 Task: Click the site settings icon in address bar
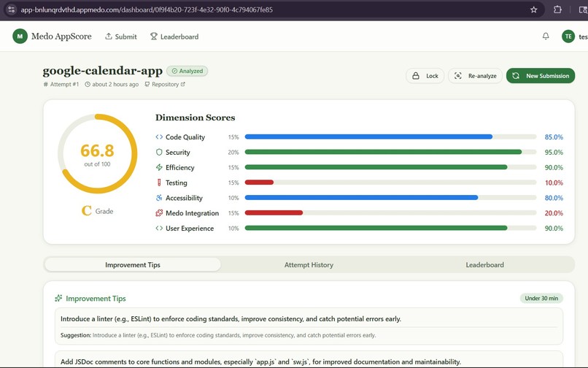(11, 9)
